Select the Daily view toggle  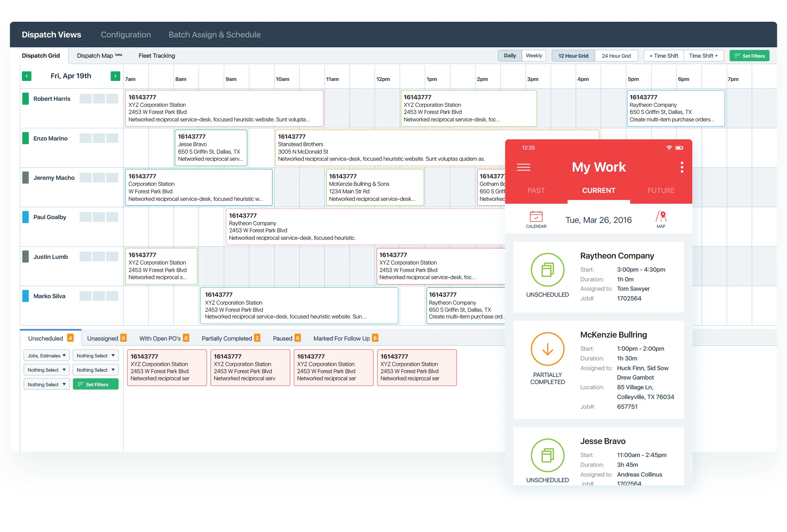pos(509,56)
